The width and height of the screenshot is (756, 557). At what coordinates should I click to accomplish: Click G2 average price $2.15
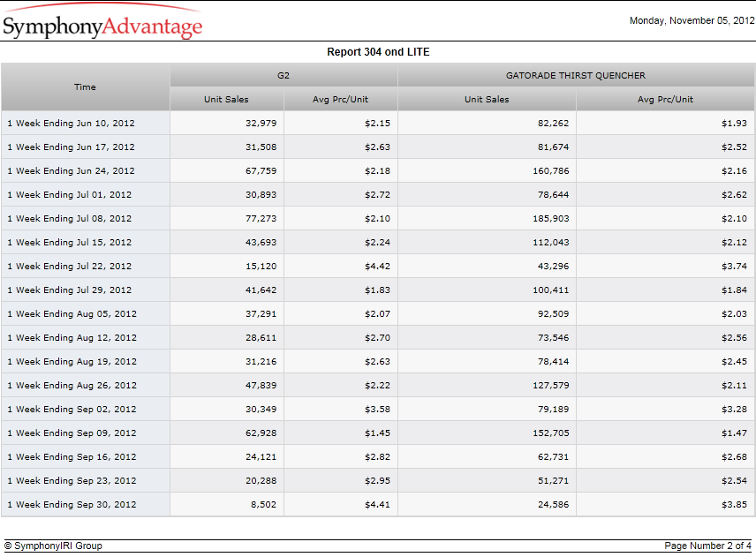(377, 124)
